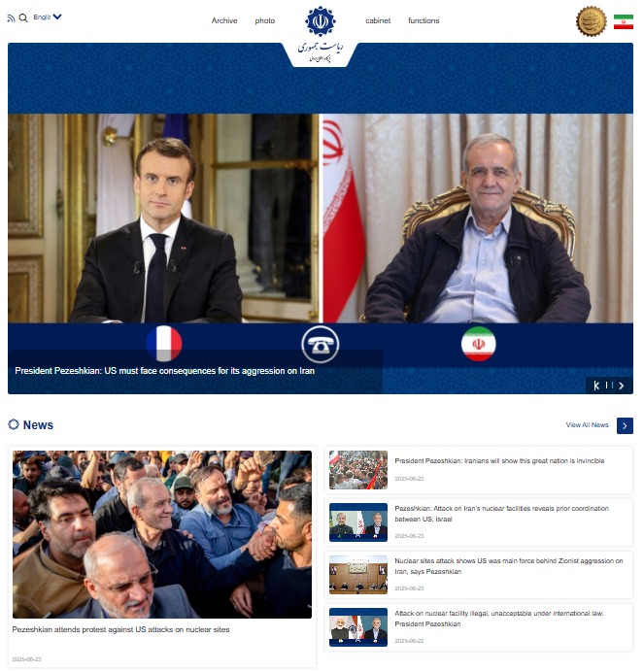Click the gold seal medallion icon
644x672 pixels.
[x=592, y=21]
